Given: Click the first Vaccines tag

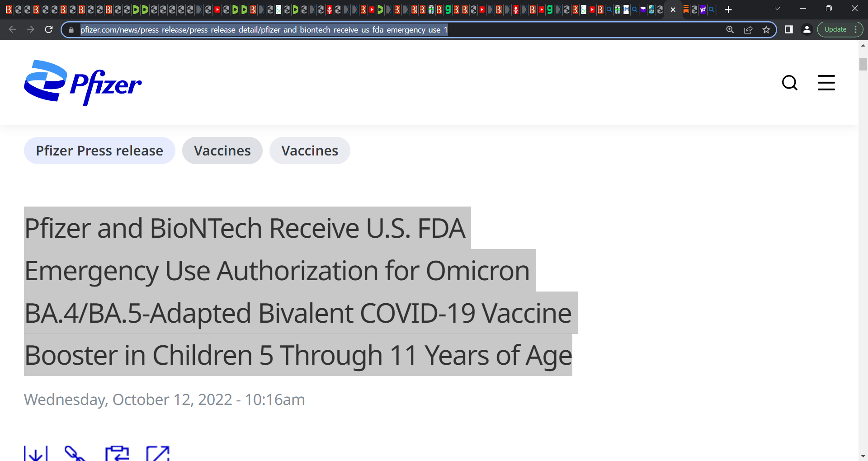Looking at the screenshot, I should (x=222, y=151).
